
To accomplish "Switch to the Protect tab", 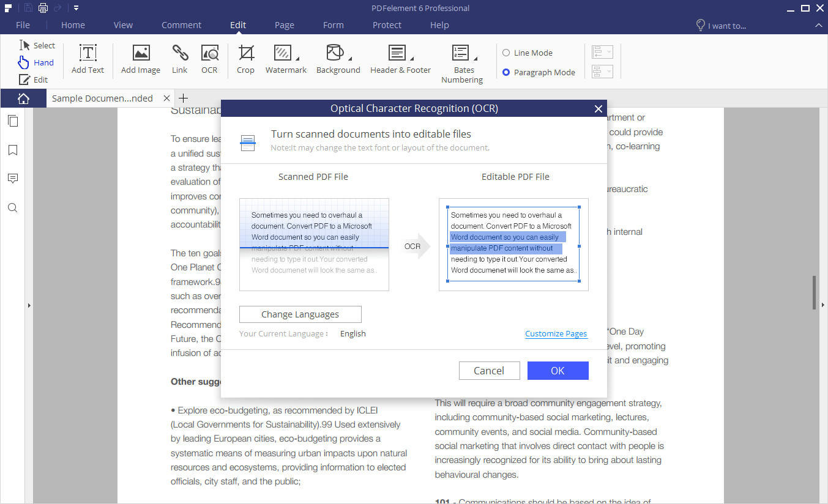I will [x=387, y=25].
